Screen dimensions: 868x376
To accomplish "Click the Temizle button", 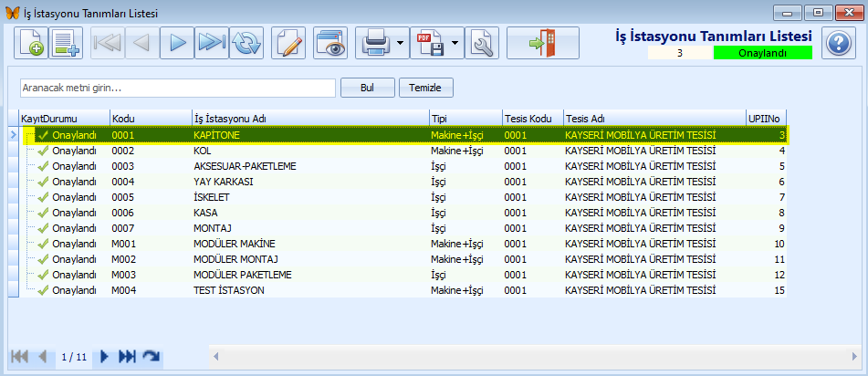I will tap(426, 88).
